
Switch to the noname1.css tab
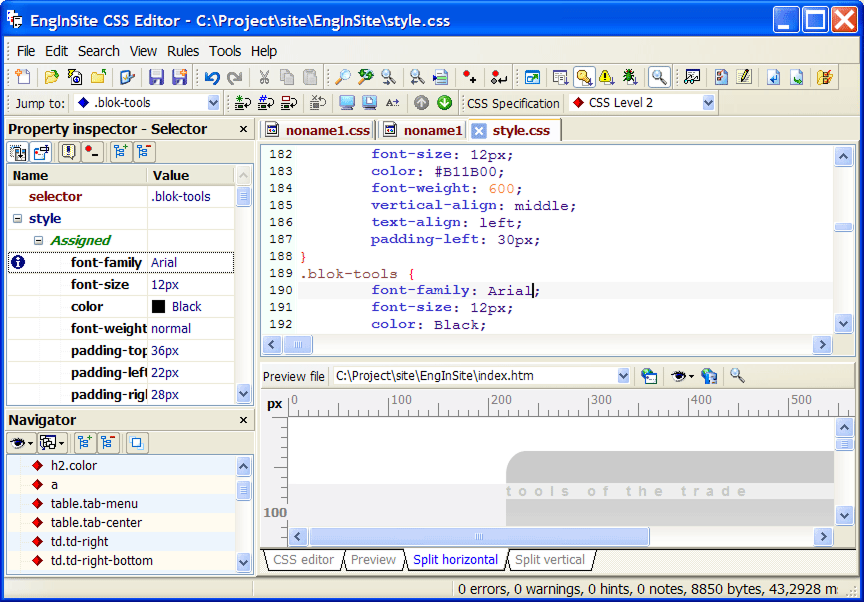pyautogui.click(x=318, y=131)
